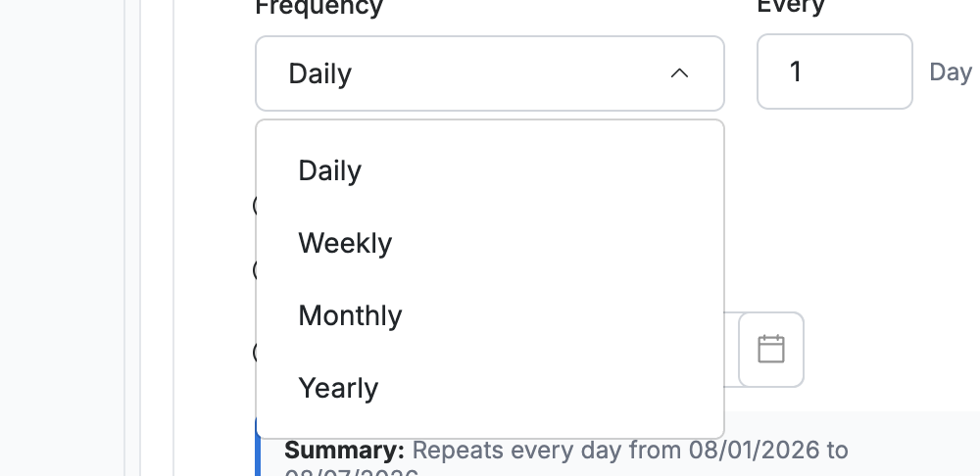Click date field edge left of calendar button
The image size is (980, 476).
731,350
